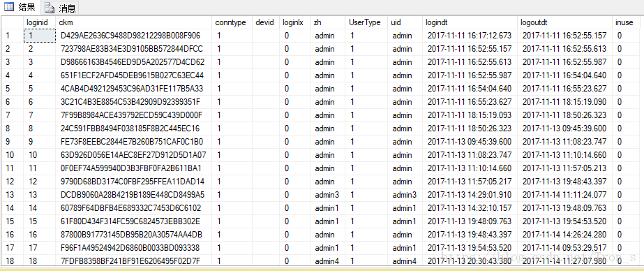Click logindt cell 2017-11-13 20:30:43.380
This screenshot has height=271, width=644.
point(470,261)
